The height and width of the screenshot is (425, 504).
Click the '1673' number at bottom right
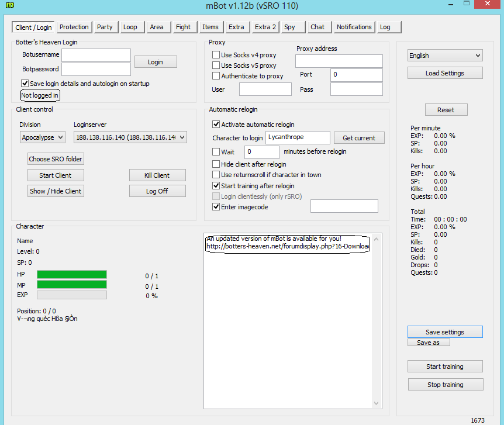tap(478, 420)
